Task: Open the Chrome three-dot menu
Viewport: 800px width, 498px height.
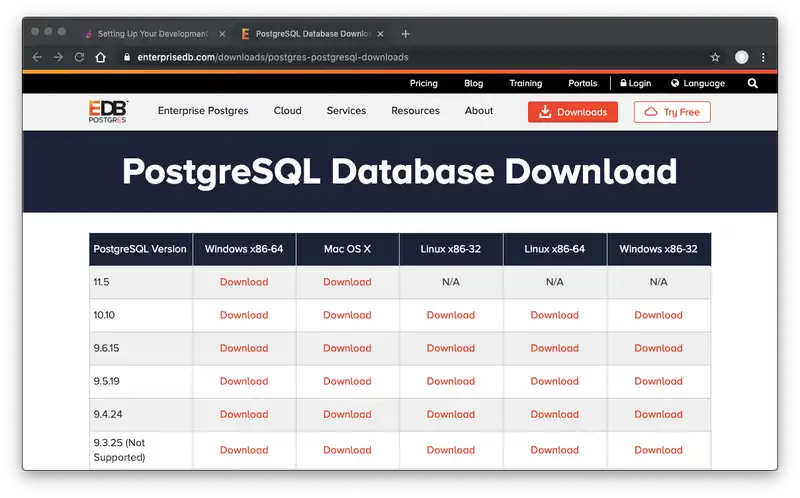Action: tap(763, 57)
